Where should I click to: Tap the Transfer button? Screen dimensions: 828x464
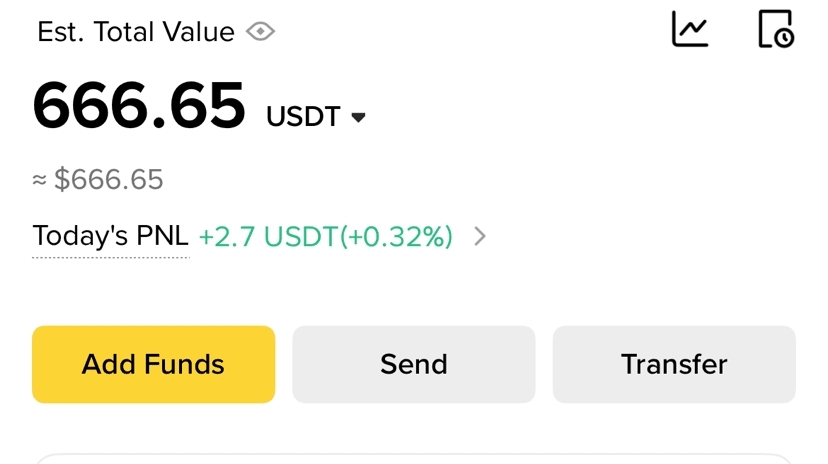pyautogui.click(x=674, y=364)
